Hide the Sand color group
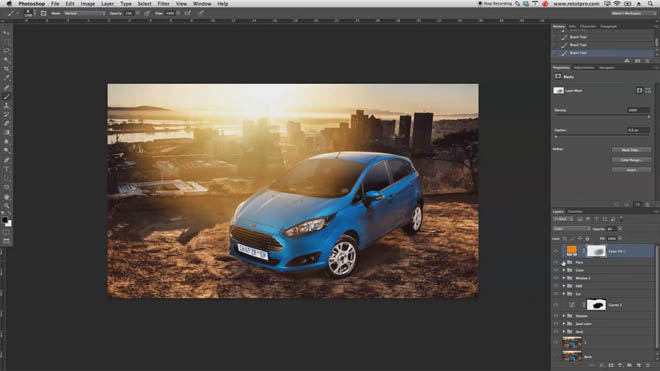 pyautogui.click(x=556, y=324)
